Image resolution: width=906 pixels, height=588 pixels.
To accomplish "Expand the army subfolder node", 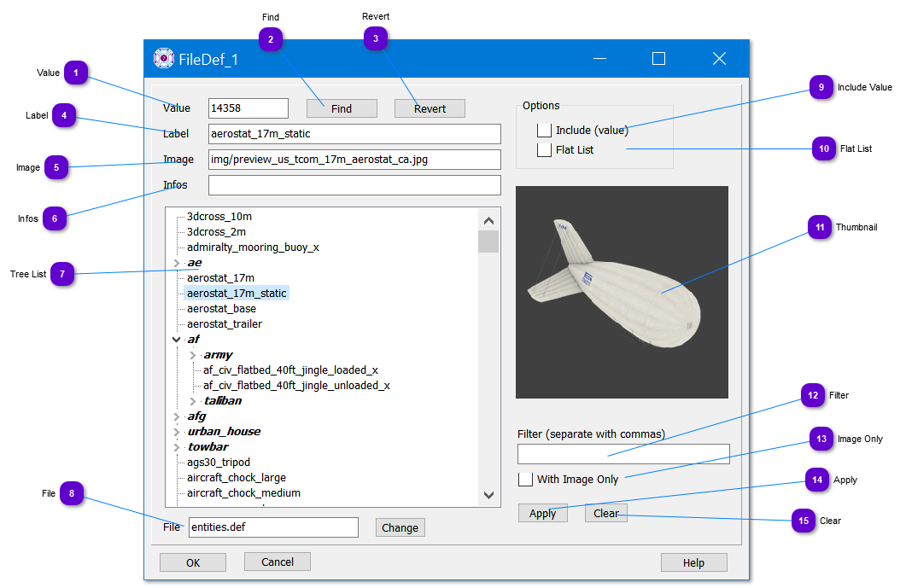I will pos(193,355).
